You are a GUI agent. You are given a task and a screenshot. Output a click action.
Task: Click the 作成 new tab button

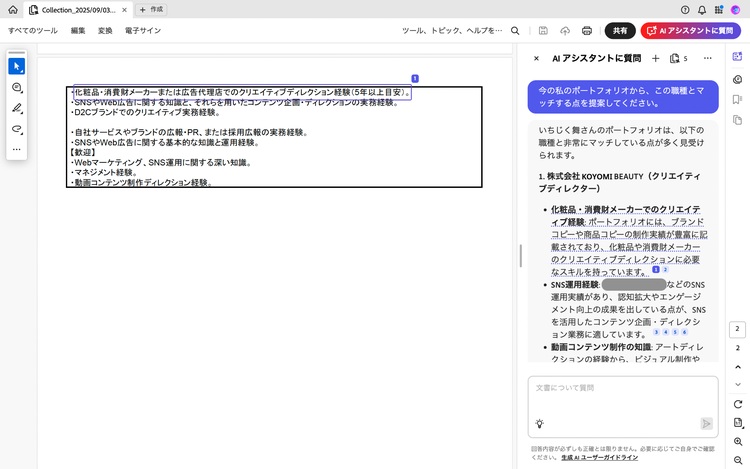tap(151, 9)
